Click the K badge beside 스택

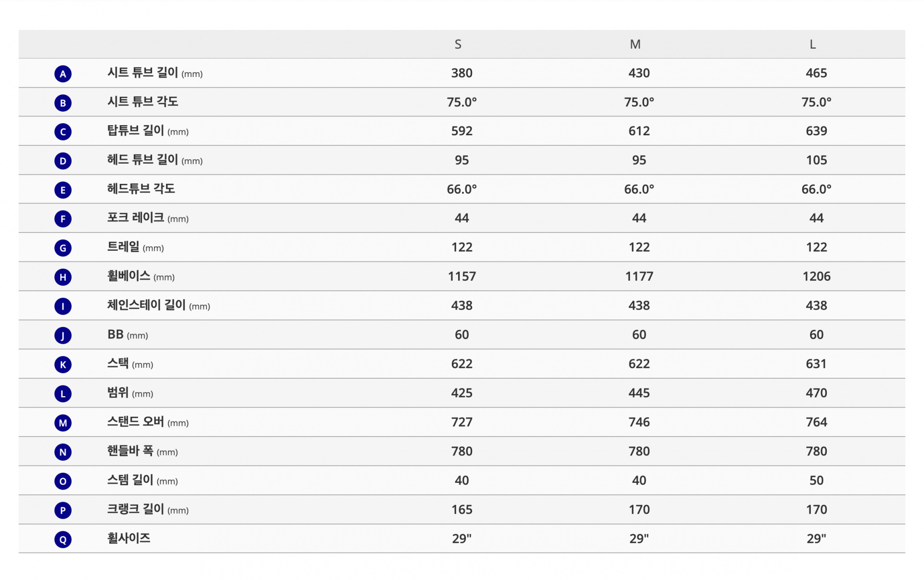63,364
